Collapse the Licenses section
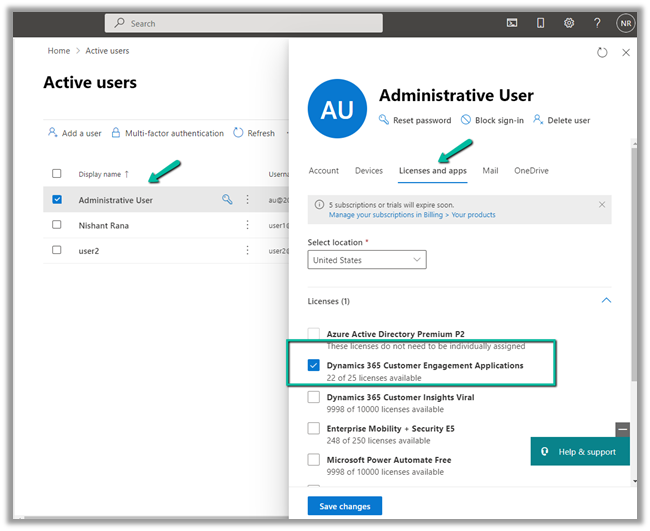Viewport: 650px width, 531px height. coord(606,300)
